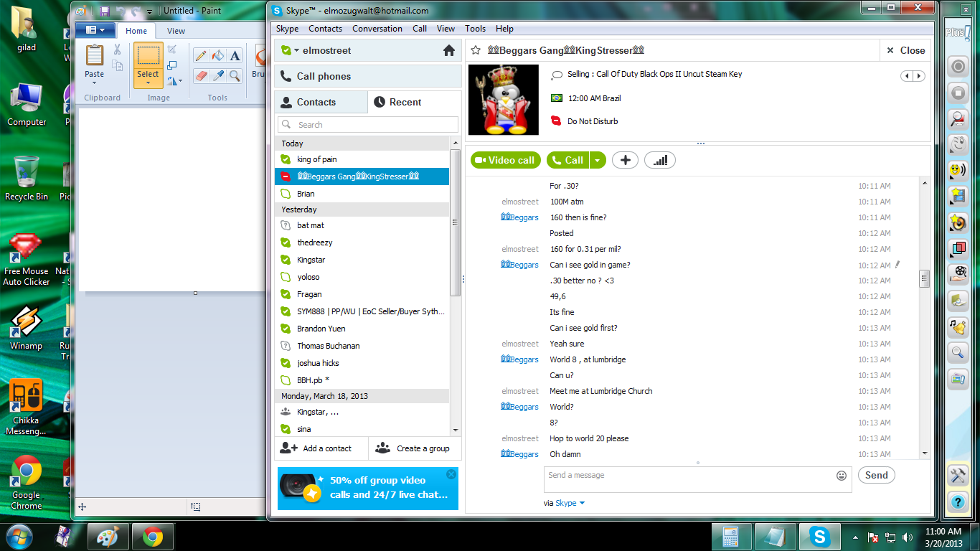This screenshot has height=551, width=980.
Task: Click Create a group
Action: point(415,448)
